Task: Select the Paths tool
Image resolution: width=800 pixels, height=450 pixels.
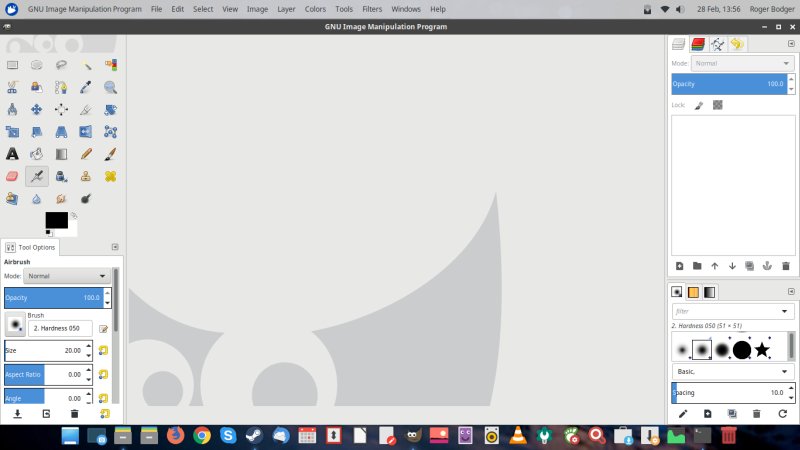Action: [61, 87]
